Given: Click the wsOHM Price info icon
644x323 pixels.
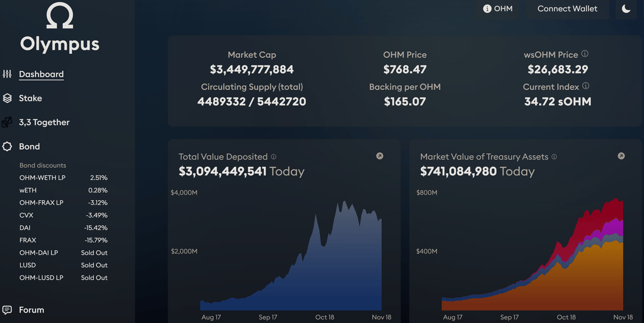Looking at the screenshot, I should pyautogui.click(x=585, y=54).
